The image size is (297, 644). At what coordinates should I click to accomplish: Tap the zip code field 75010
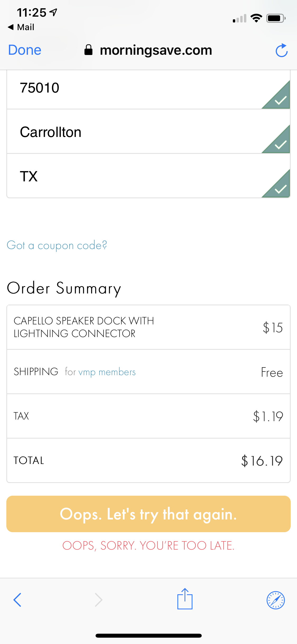point(132,88)
